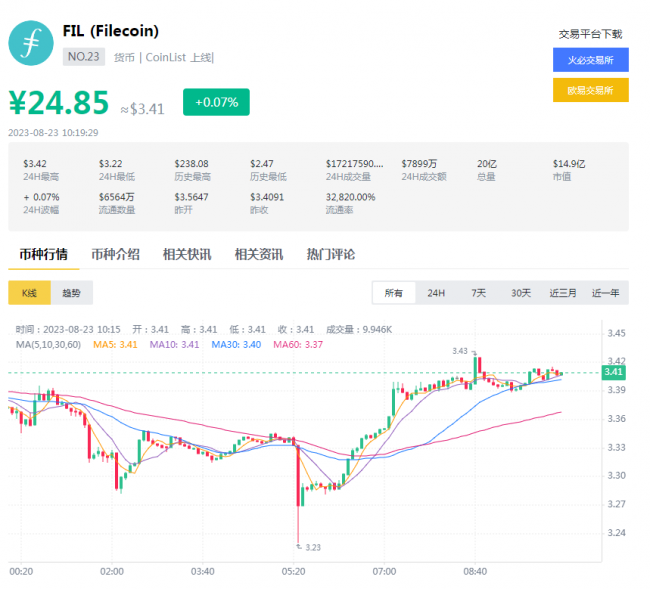Click the 08:40 time axis label
The width and height of the screenshot is (650, 589).
click(x=475, y=572)
